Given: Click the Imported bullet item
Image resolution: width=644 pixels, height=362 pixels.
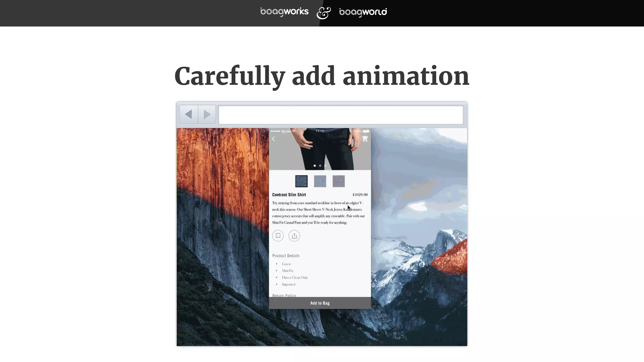Looking at the screenshot, I should click(x=289, y=284).
